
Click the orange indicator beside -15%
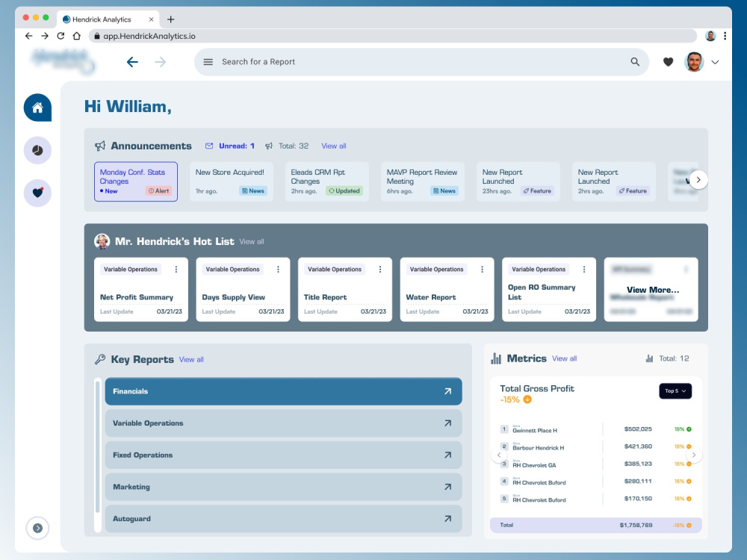527,399
